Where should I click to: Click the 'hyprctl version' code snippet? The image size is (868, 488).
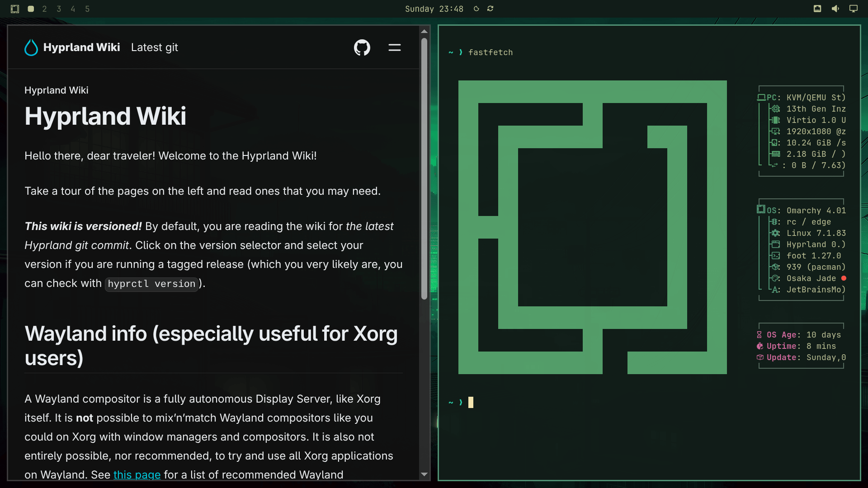(151, 284)
